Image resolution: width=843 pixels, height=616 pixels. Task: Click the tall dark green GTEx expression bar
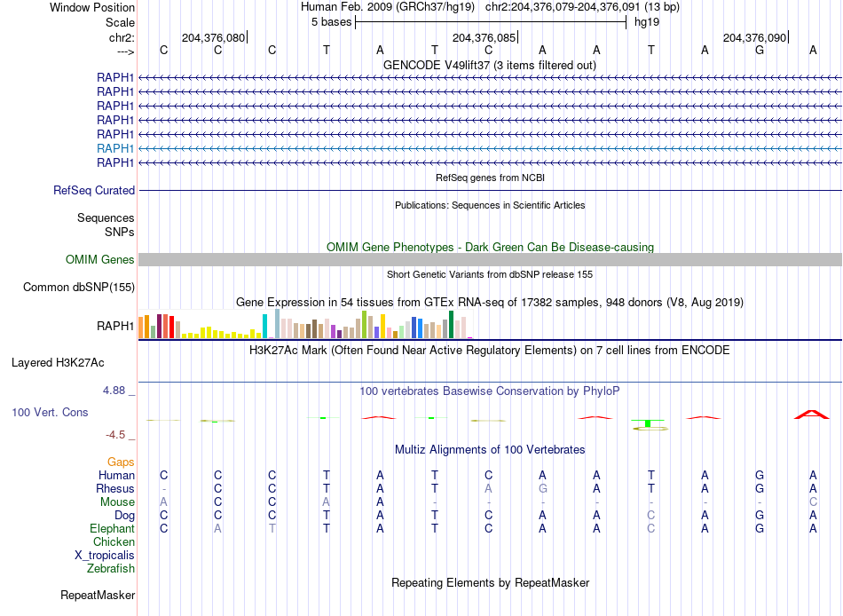pyautogui.click(x=451, y=324)
